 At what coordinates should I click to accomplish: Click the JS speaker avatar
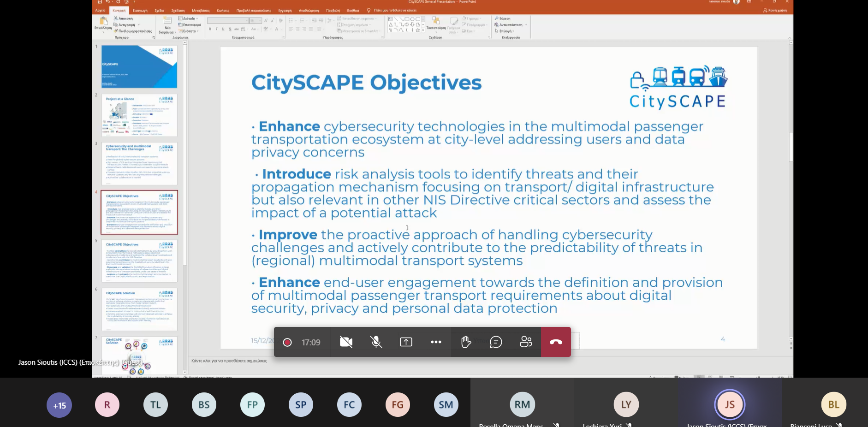(730, 404)
